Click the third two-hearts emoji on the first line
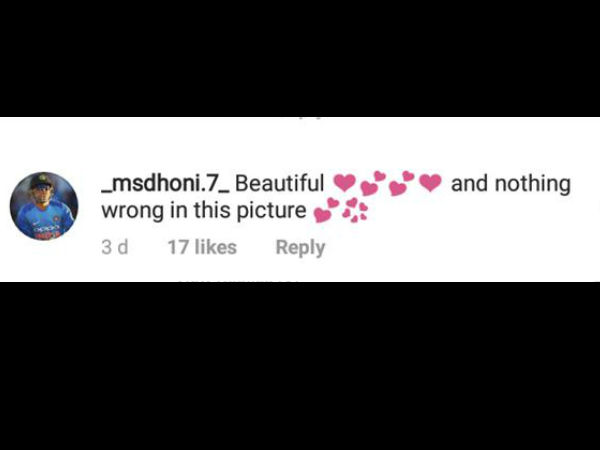This screenshot has height=450, width=600. (401, 183)
